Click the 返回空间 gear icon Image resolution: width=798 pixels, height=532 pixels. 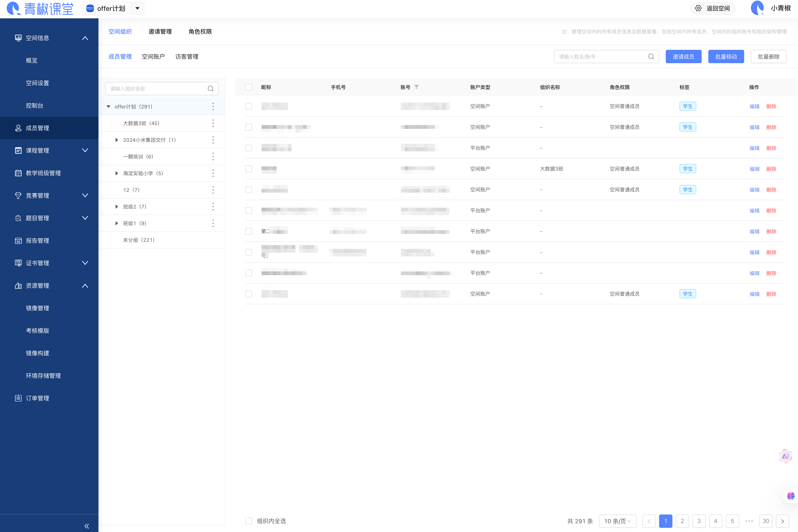[x=698, y=8]
